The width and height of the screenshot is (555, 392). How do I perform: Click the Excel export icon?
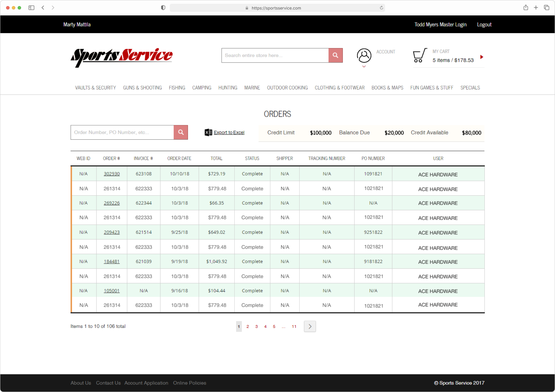208,132
